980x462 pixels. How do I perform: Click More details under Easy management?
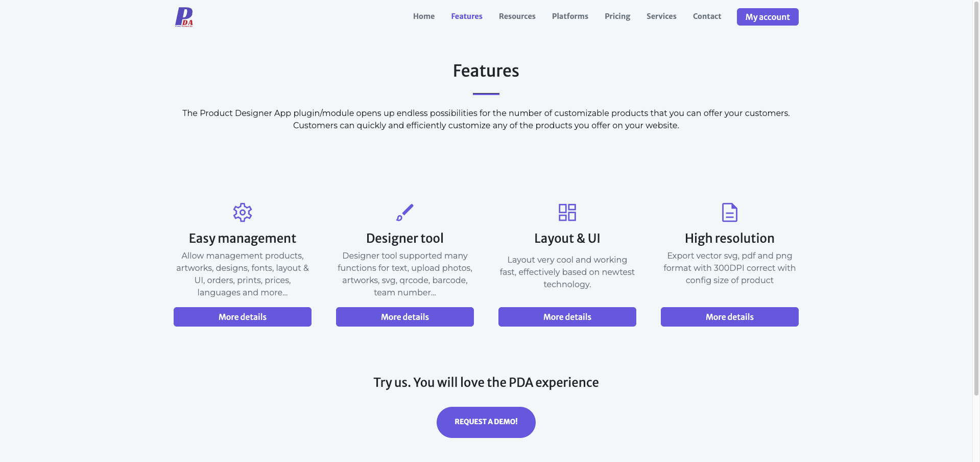pyautogui.click(x=242, y=317)
